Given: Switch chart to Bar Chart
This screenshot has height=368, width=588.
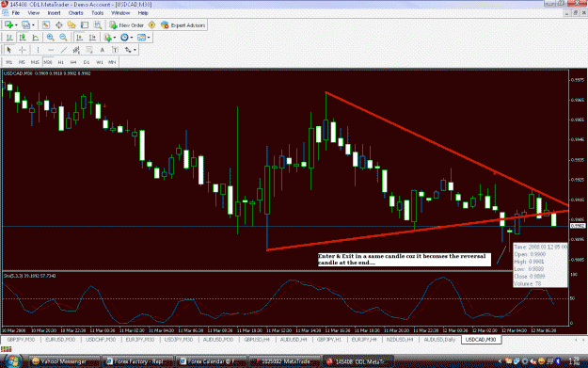Looking at the screenshot, I should 9,38.
